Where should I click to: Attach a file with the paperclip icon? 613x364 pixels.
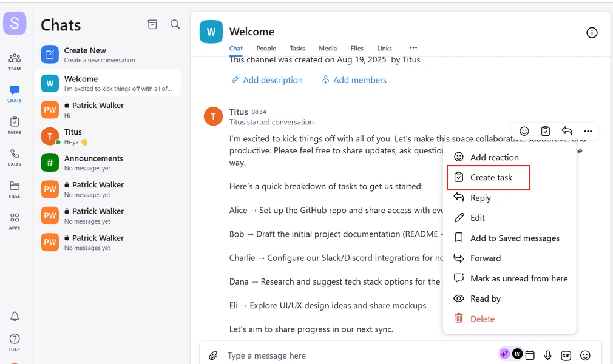[x=213, y=356]
